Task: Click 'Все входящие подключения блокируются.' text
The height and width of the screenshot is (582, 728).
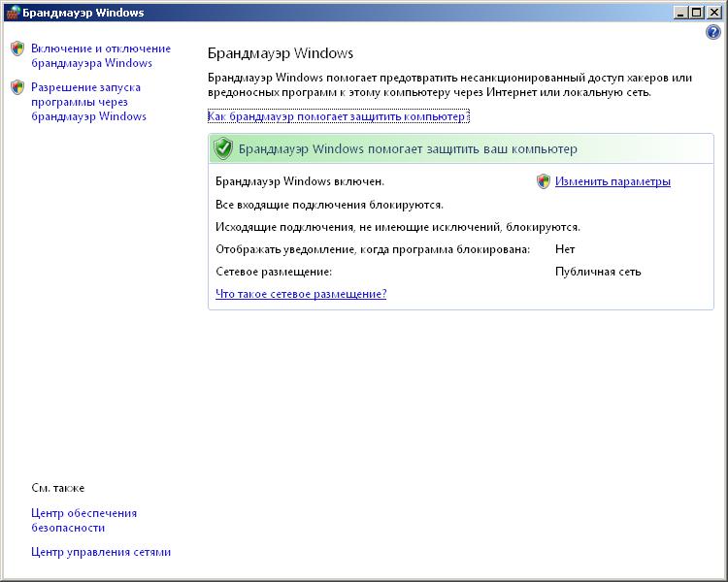Action: point(330,205)
